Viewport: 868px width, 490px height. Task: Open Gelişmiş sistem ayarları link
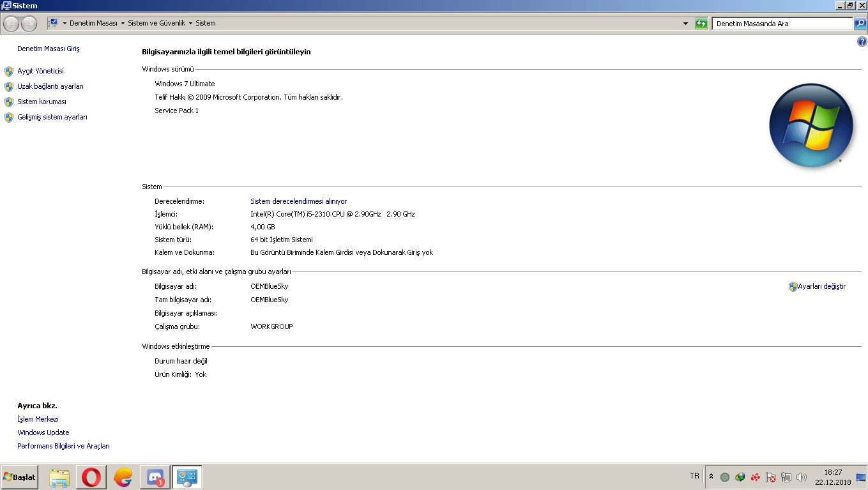tap(52, 117)
